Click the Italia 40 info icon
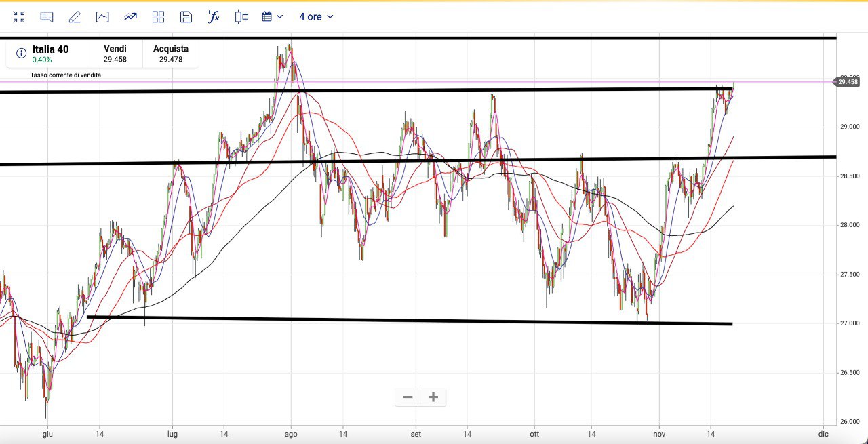Screen dimensions: 868x444 click(x=21, y=54)
